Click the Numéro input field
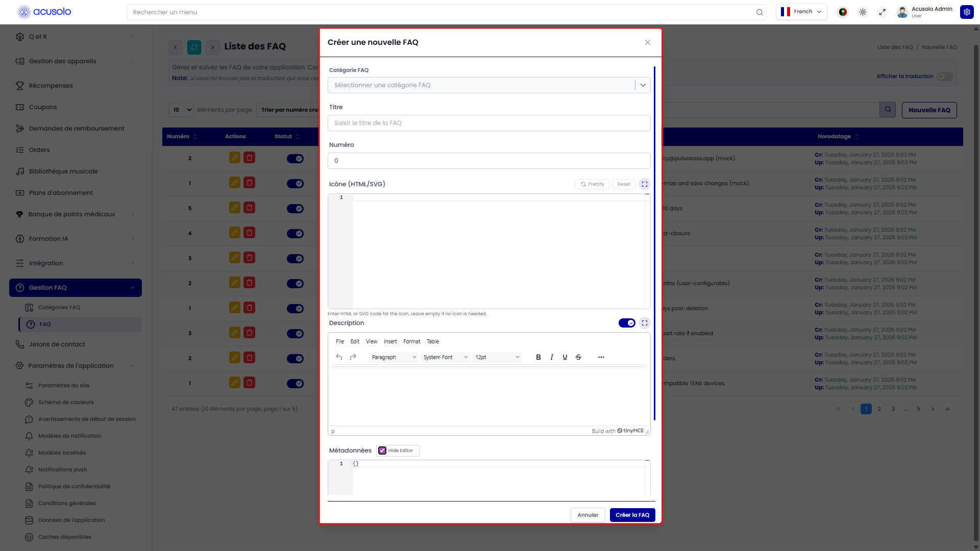 click(489, 161)
